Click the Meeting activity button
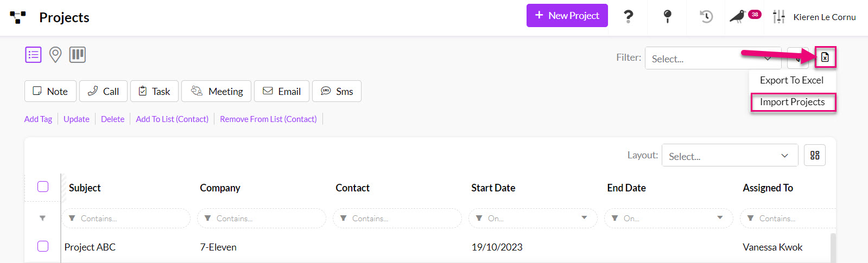This screenshot has height=263, width=868. [x=216, y=92]
